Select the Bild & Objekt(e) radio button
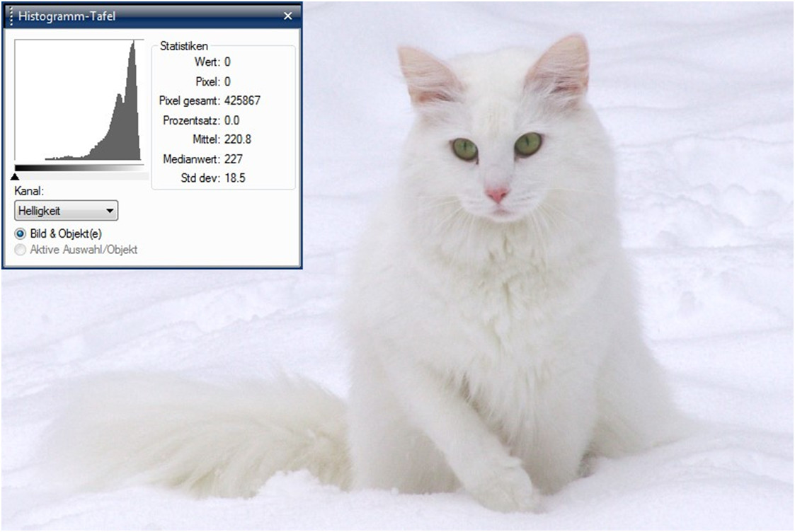This screenshot has width=795, height=532. [x=21, y=233]
